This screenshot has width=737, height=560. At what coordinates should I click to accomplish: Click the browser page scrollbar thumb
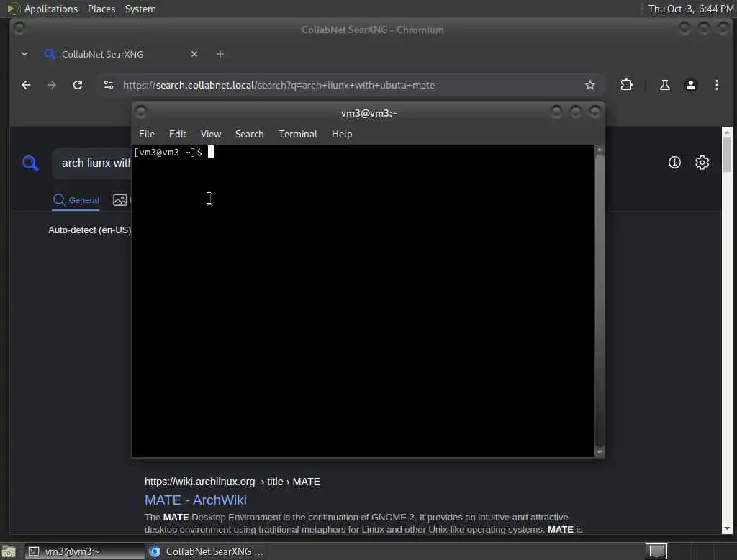pos(727,155)
